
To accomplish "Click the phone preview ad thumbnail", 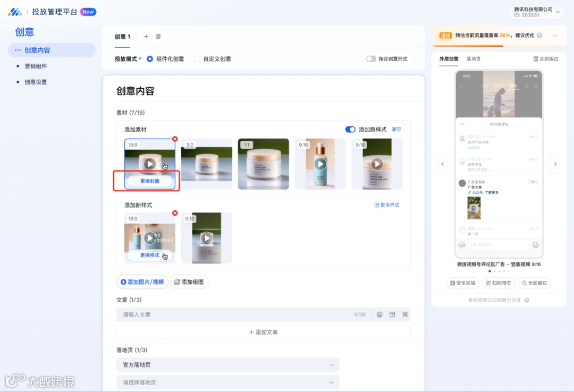I will (x=474, y=208).
